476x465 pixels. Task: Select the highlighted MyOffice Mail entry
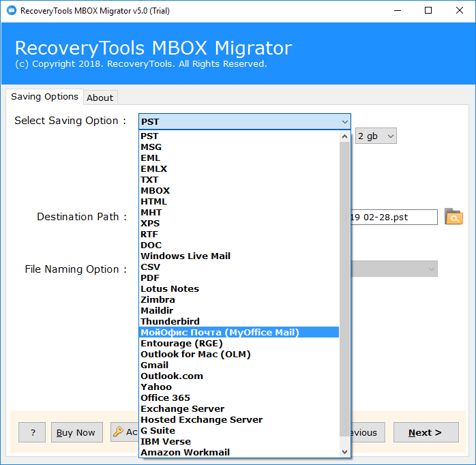[x=239, y=332]
